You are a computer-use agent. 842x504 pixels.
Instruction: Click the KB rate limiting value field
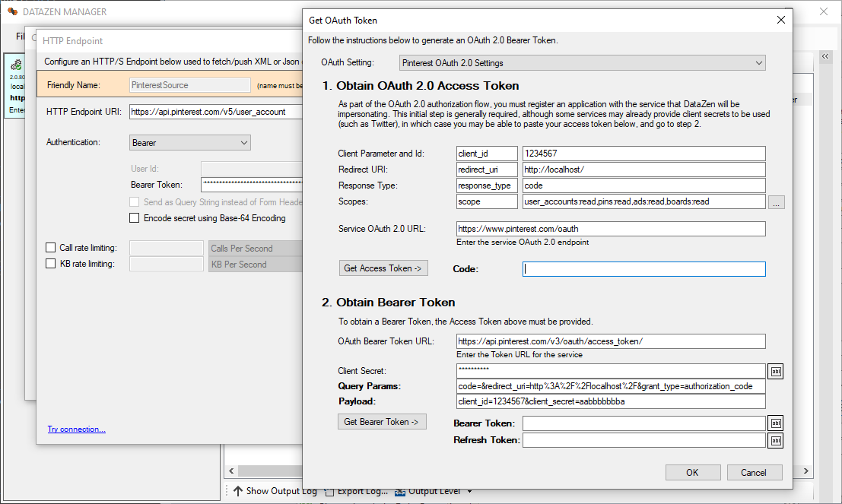pos(167,264)
